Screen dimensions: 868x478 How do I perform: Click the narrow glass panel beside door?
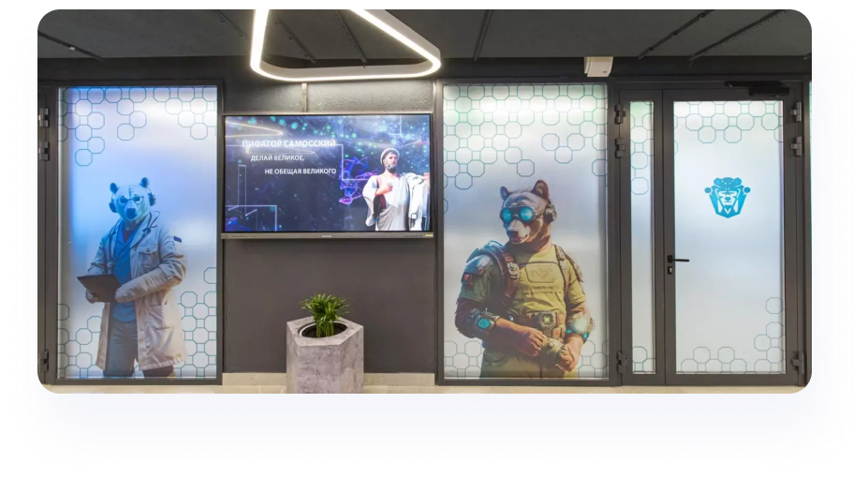(640, 234)
